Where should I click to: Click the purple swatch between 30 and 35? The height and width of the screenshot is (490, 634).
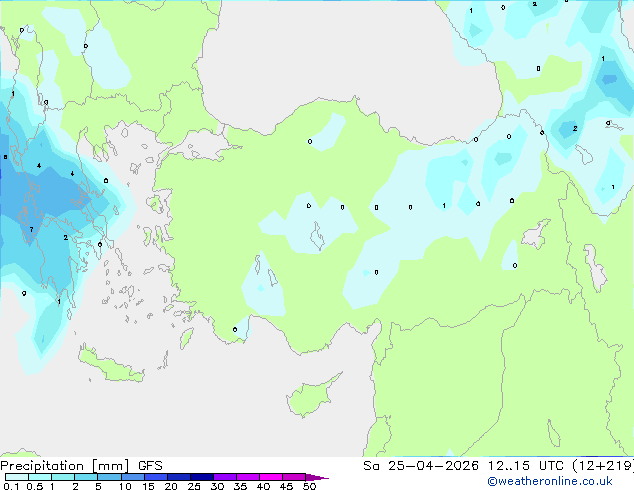(224, 477)
